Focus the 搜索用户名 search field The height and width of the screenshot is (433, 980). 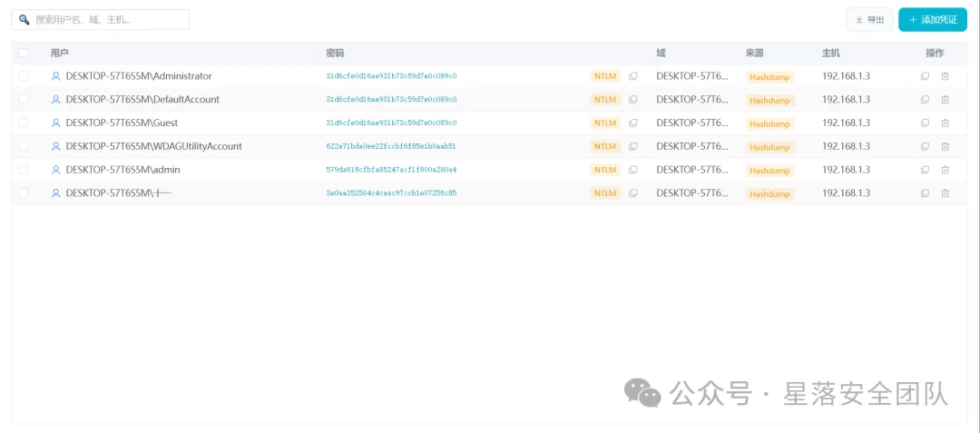[x=100, y=19]
